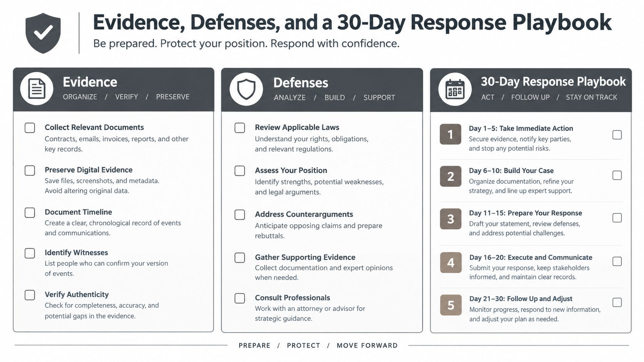Click 'PROTECT' in the footer
This screenshot has width=644, height=362.
[304, 345]
